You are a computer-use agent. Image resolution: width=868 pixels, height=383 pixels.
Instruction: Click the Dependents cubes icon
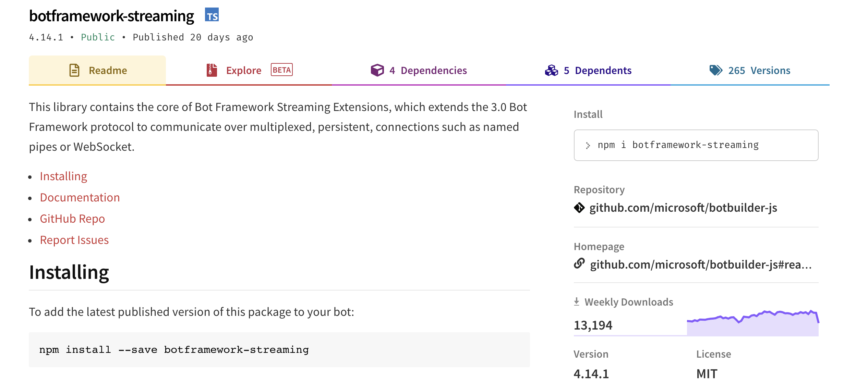coord(551,70)
